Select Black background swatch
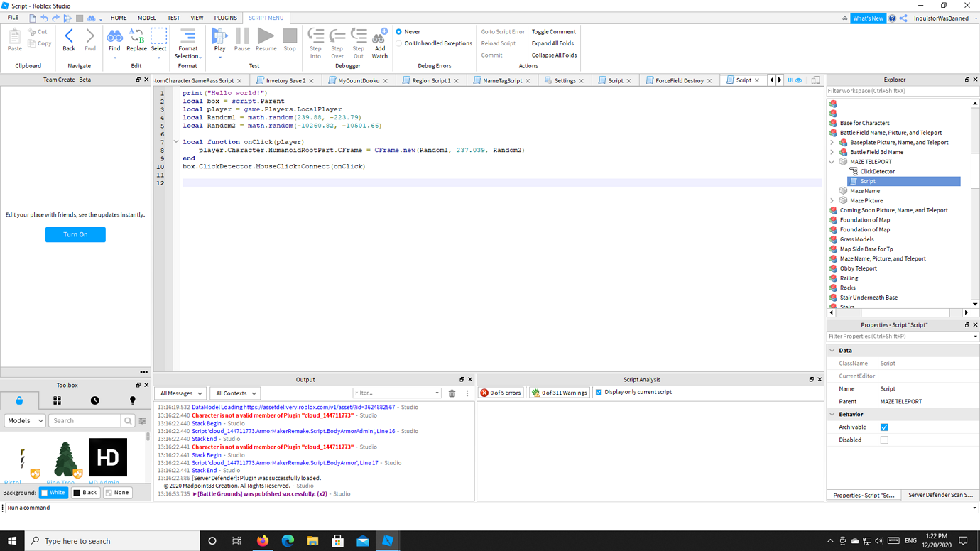 (x=85, y=493)
